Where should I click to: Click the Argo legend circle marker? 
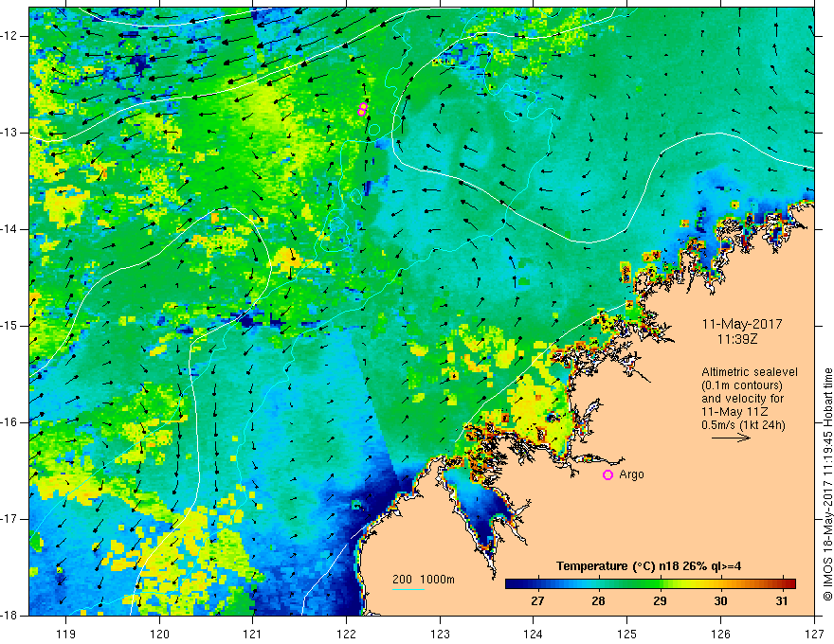pyautogui.click(x=607, y=475)
